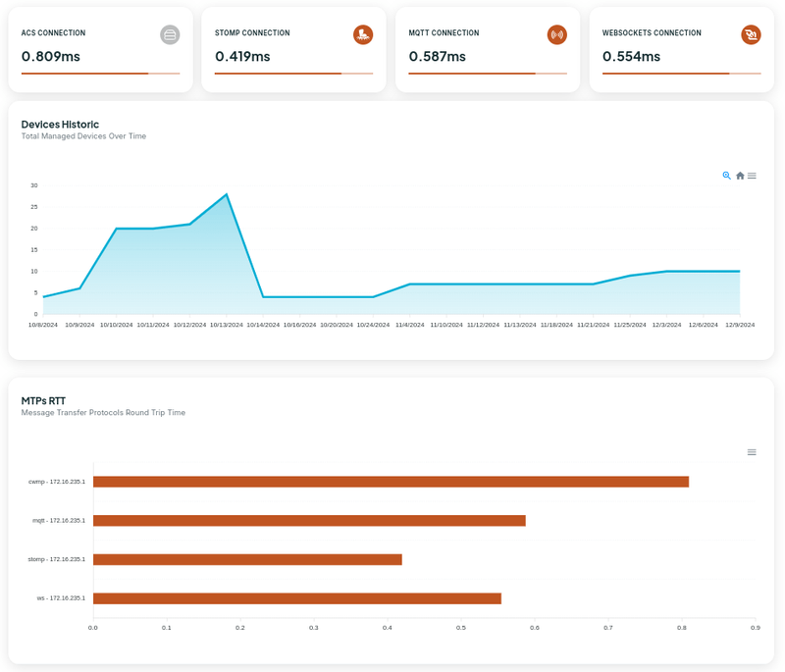Click the 11/21/2024 date label
Image resolution: width=785 pixels, height=672 pixels.
tap(594, 325)
